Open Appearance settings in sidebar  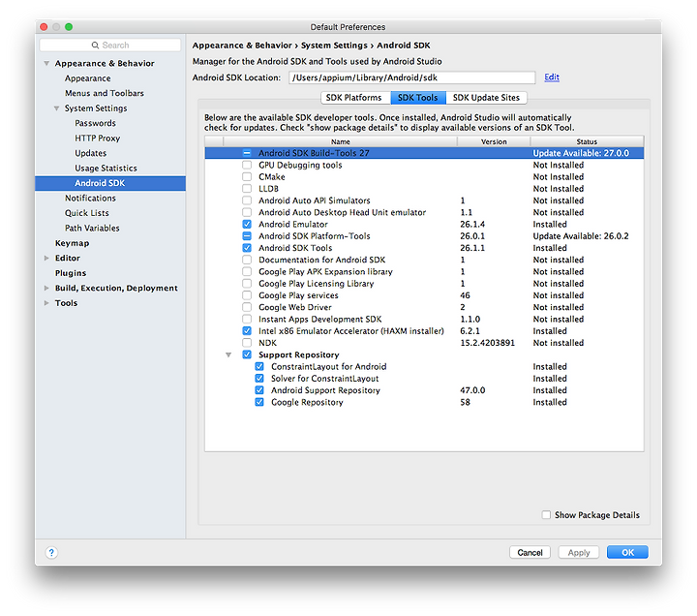tap(87, 78)
